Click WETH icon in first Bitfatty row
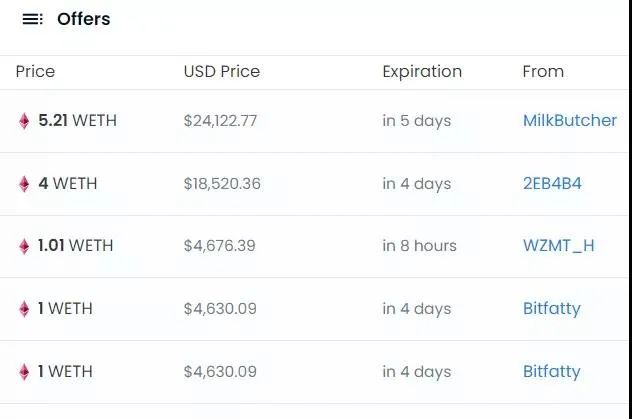 tap(24, 309)
